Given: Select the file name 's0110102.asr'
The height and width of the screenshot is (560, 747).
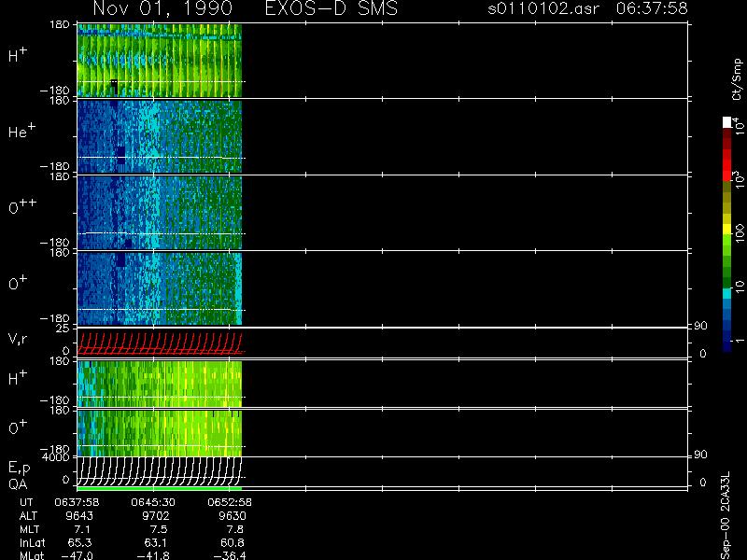Looking at the screenshot, I should click(543, 8).
